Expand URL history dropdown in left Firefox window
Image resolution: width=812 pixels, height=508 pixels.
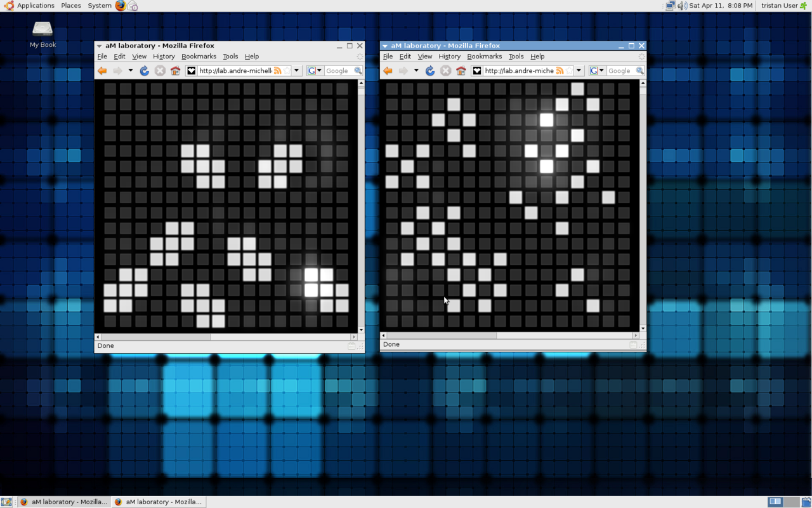click(296, 70)
